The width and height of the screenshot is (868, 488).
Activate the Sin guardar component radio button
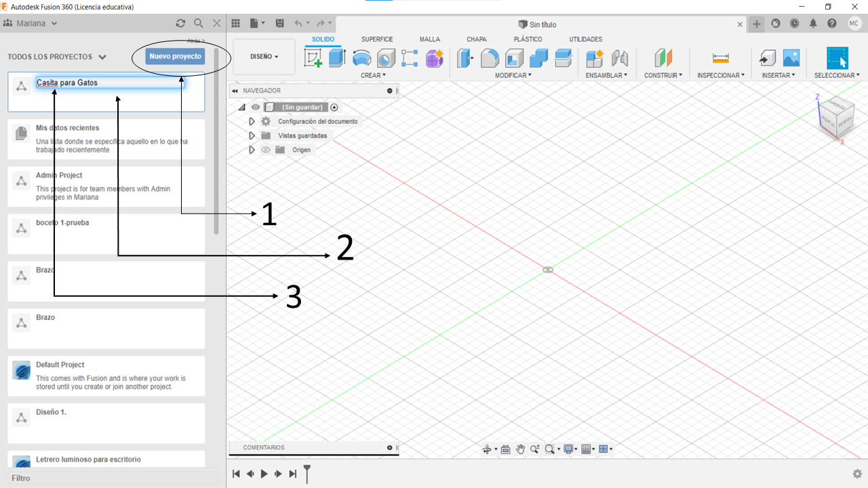click(x=334, y=107)
